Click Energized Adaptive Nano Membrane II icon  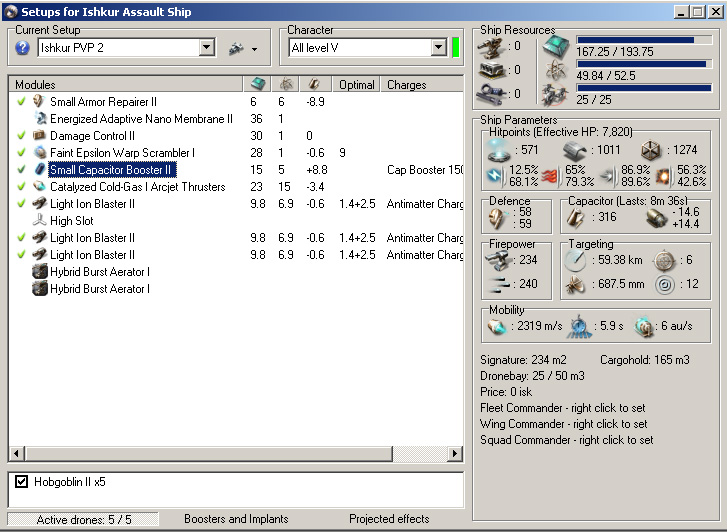click(40, 118)
